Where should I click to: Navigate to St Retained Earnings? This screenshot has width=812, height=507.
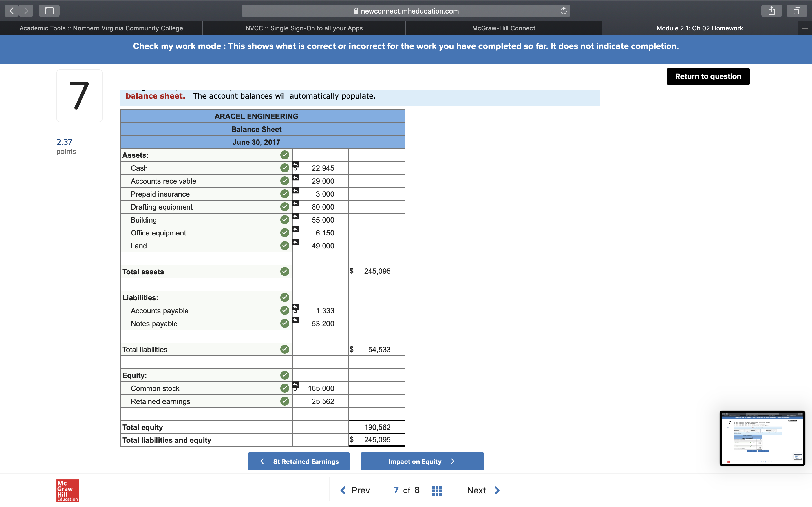pyautogui.click(x=298, y=461)
